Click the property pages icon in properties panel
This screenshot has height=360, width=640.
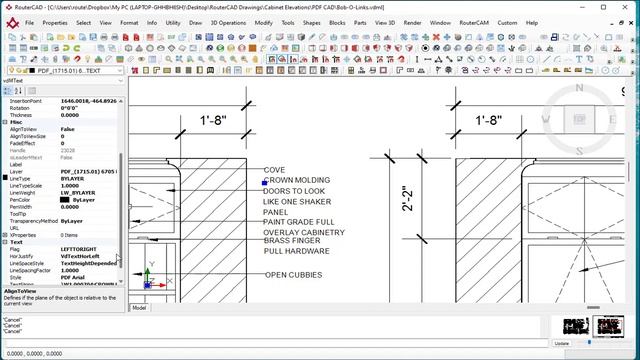(x=32, y=91)
